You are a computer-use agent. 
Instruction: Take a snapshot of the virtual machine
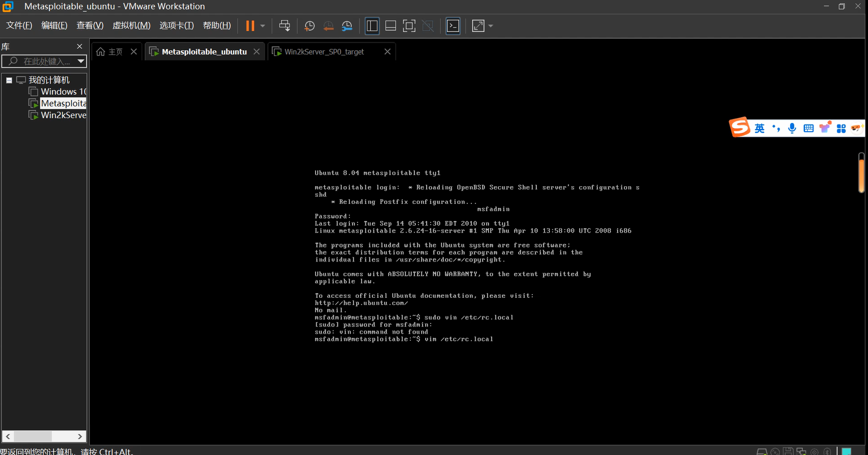(309, 26)
